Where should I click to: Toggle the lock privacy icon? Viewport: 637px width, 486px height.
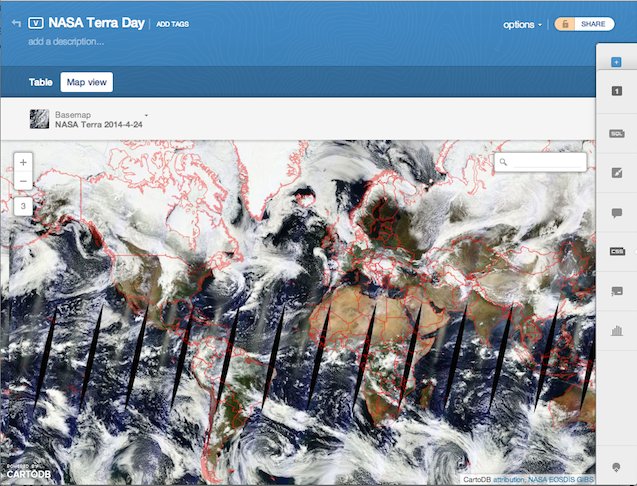coord(565,24)
